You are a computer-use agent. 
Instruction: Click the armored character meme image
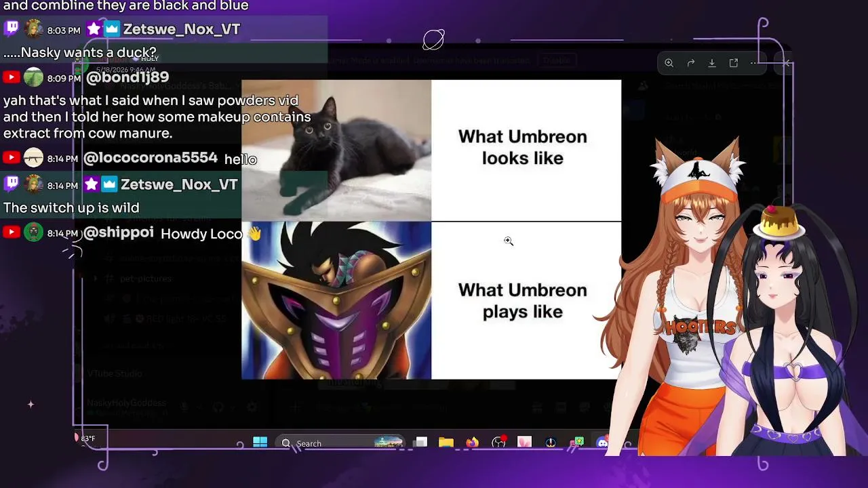[x=336, y=300]
